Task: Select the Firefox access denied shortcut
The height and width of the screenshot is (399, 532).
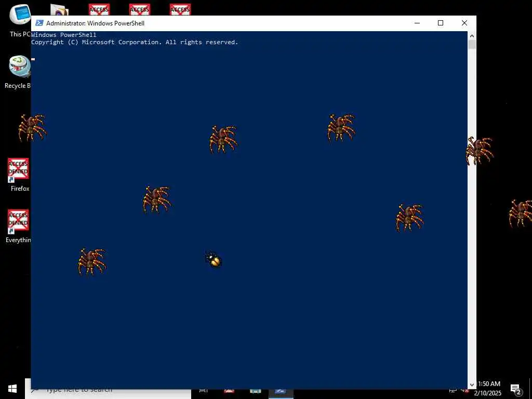Action: click(x=19, y=175)
